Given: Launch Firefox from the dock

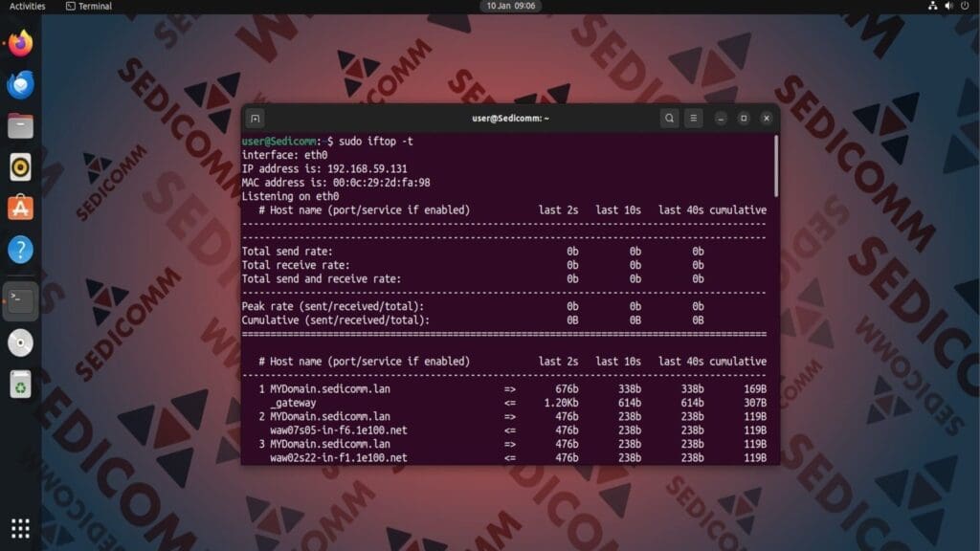Looking at the screenshot, I should click(x=19, y=45).
